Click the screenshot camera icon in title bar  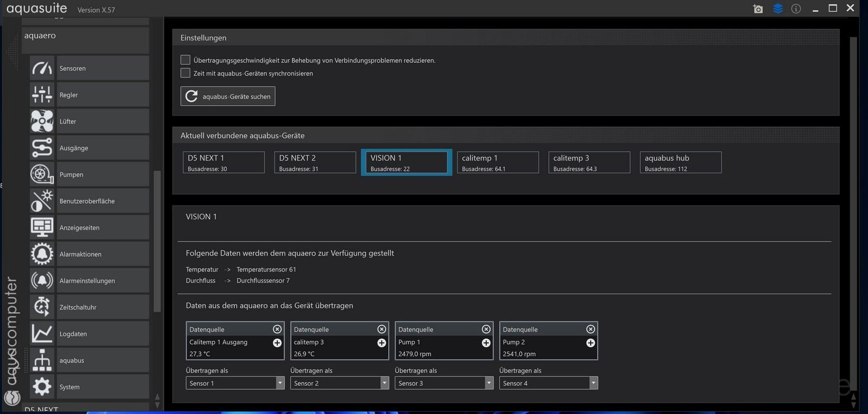758,9
